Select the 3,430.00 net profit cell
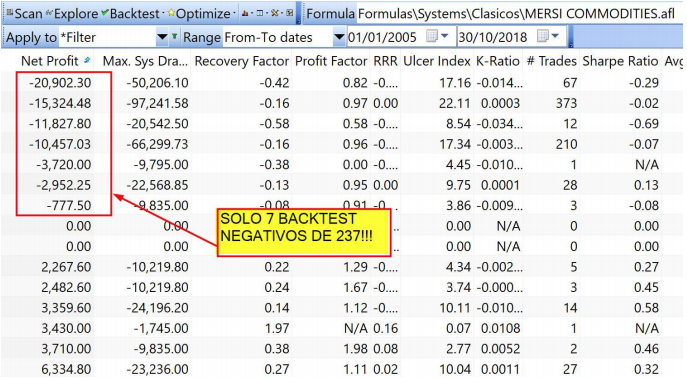This screenshot has width=687, height=379. [x=66, y=328]
